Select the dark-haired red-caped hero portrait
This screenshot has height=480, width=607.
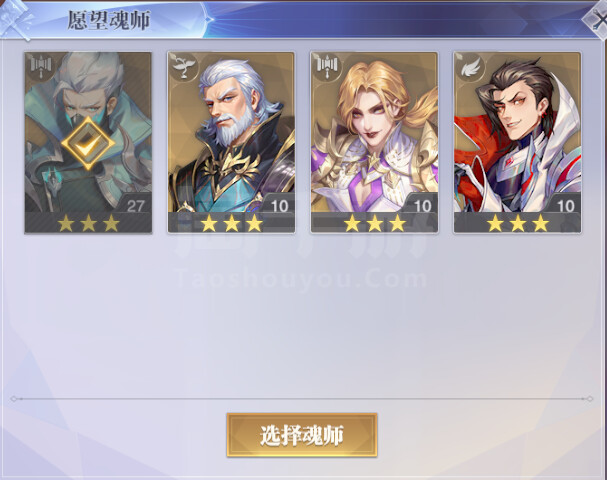click(x=518, y=132)
